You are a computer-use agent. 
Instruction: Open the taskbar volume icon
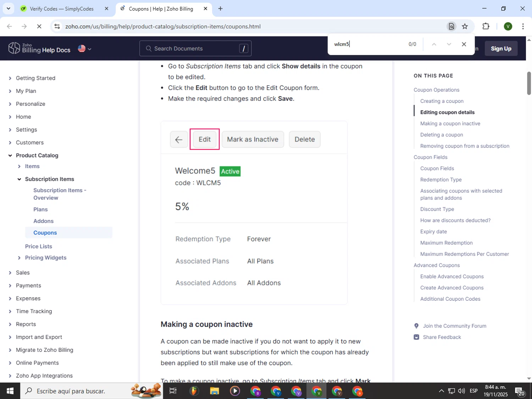point(461,391)
